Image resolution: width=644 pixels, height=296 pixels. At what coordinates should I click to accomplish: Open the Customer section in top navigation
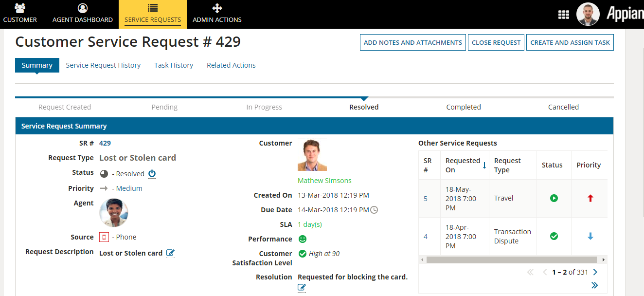(x=20, y=14)
